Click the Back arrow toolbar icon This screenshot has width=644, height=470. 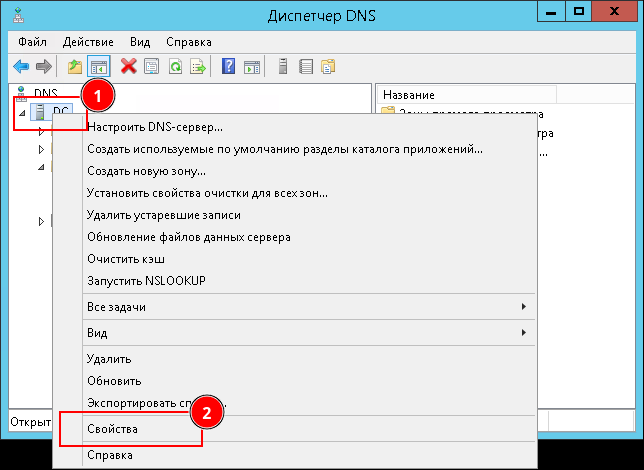(x=20, y=67)
